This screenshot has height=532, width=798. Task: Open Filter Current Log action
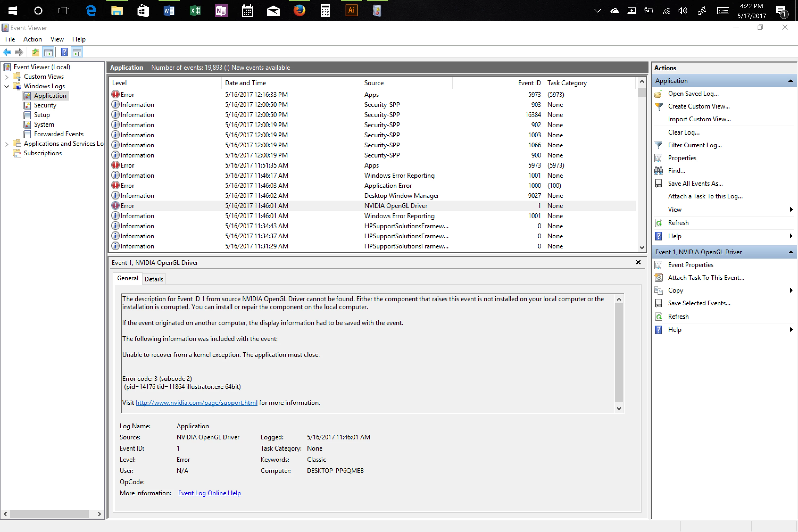pos(695,145)
